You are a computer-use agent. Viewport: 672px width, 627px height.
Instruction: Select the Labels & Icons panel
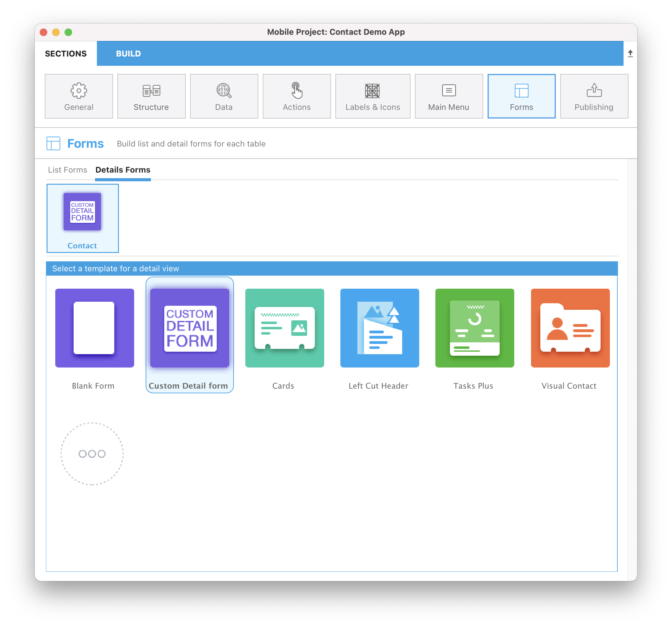pos(373,96)
